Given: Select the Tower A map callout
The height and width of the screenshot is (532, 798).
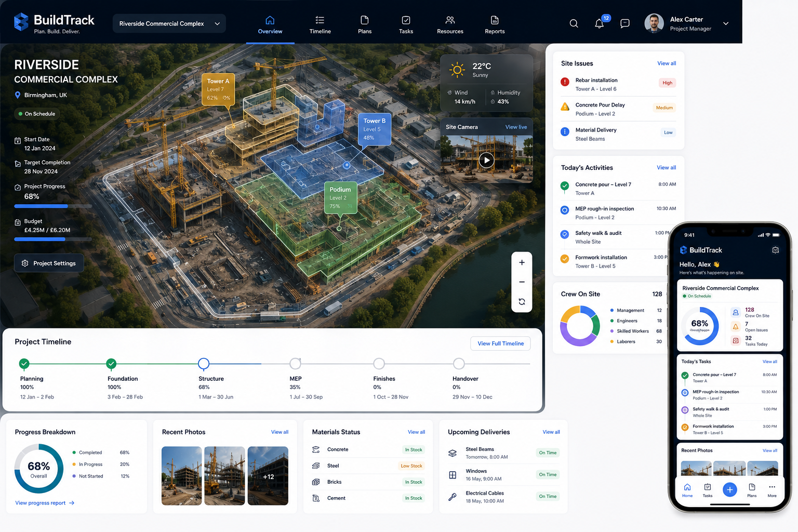Looking at the screenshot, I should (x=218, y=89).
